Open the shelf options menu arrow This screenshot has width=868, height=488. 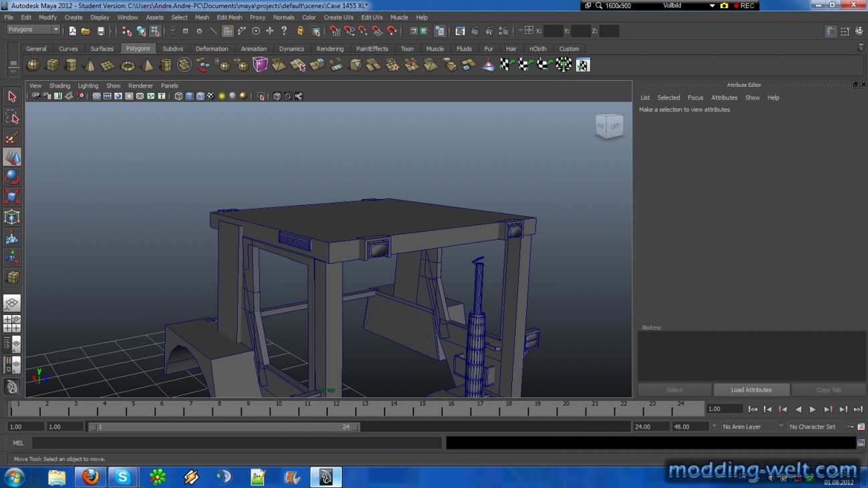coord(13,72)
